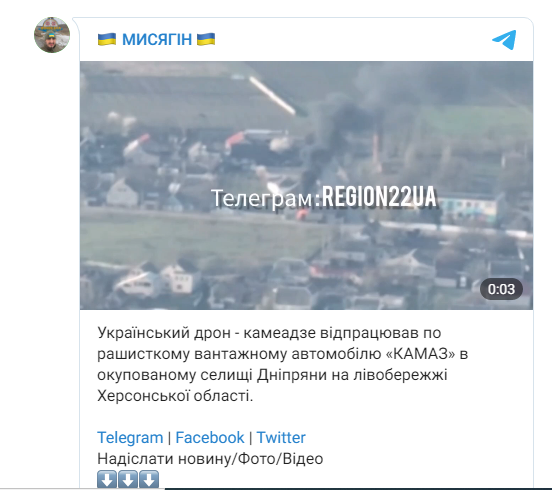Click the white streak in video top

[272, 95]
